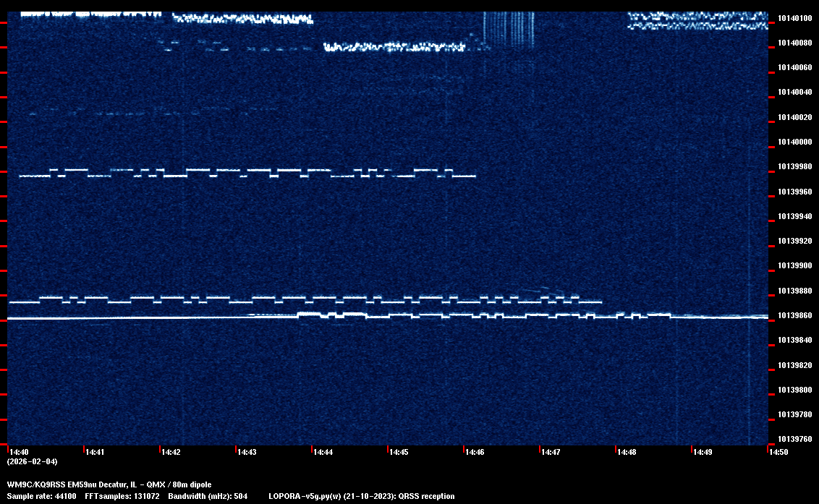Click the 14:47 time axis label
Viewport: 819px width, 504px height.
coord(551,452)
